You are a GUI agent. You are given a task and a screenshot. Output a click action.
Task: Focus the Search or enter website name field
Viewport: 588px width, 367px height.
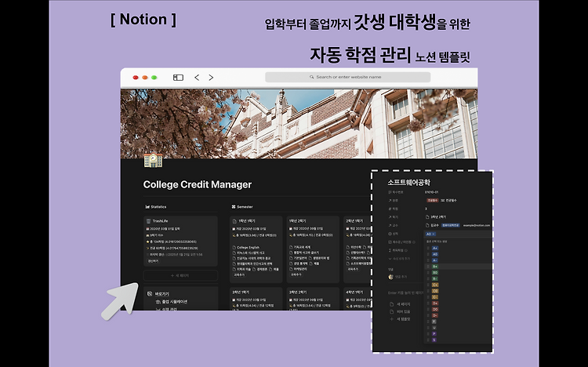coord(347,77)
